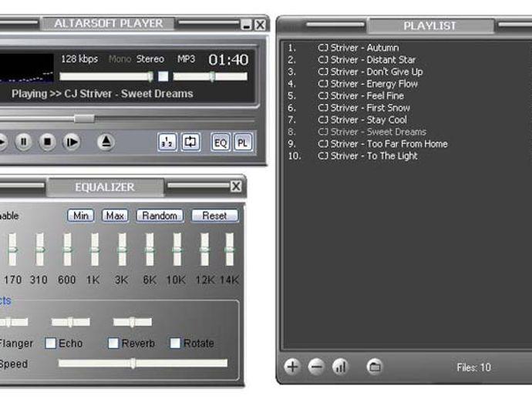
Task: Adjust the 3K equalizer slider
Action: [122, 250]
